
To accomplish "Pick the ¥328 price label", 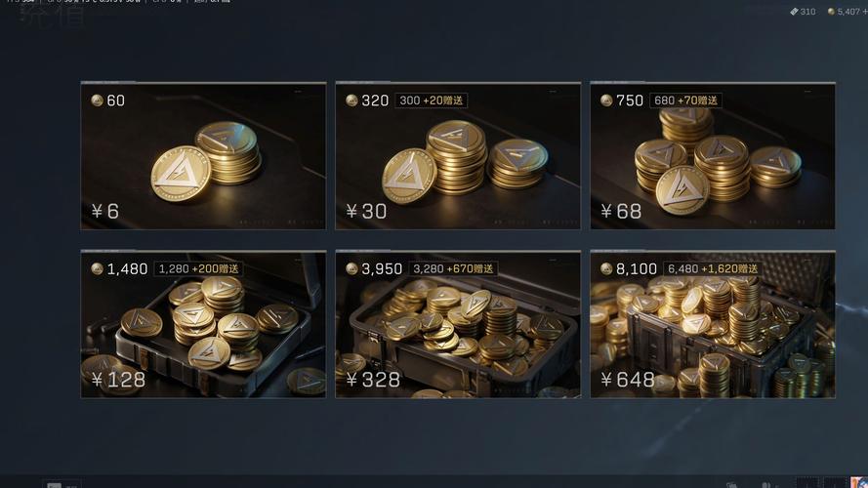I will click(373, 380).
